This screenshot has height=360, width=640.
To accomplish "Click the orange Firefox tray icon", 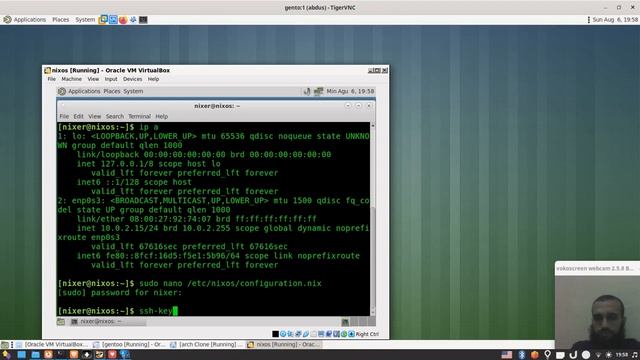I will (535, 355).
